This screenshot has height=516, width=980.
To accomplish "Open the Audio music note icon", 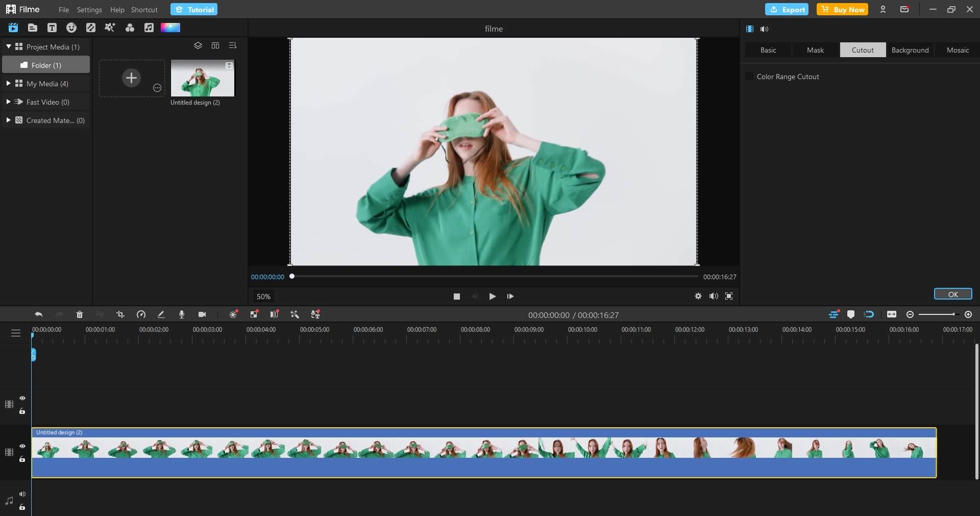I will coord(149,28).
